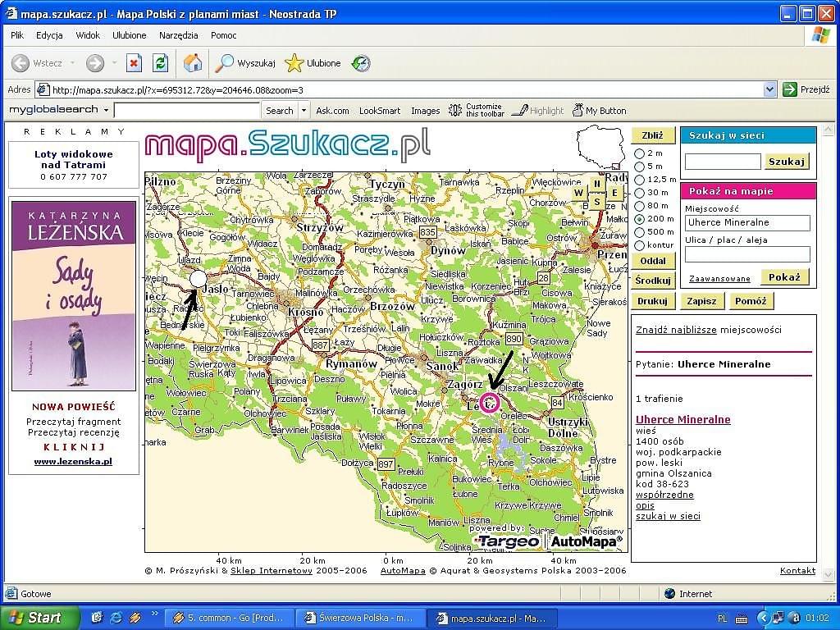840x630 pixels.
Task: Click the Pokaż button
Action: (x=784, y=277)
